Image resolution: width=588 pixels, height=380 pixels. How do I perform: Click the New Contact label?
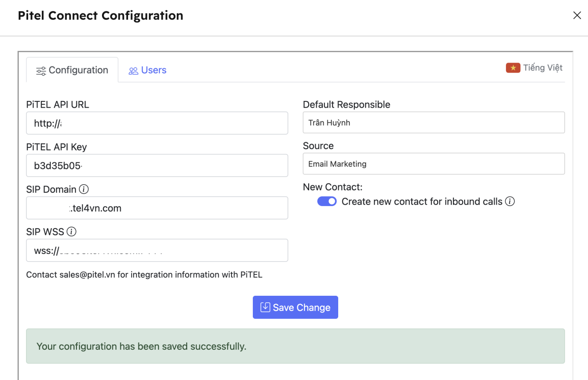pyautogui.click(x=333, y=187)
